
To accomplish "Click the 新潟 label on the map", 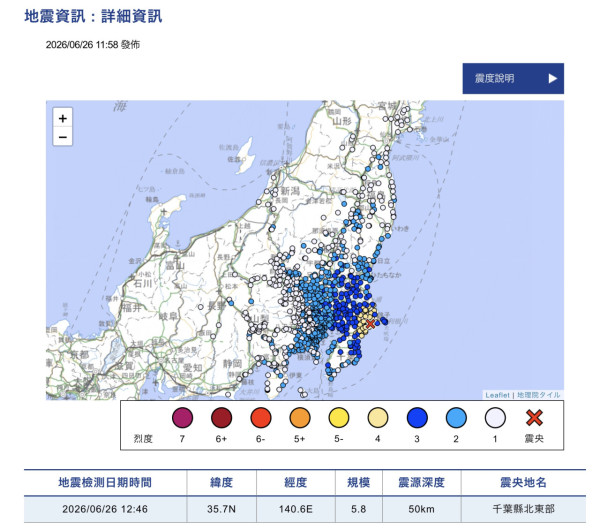I will click(290, 191).
